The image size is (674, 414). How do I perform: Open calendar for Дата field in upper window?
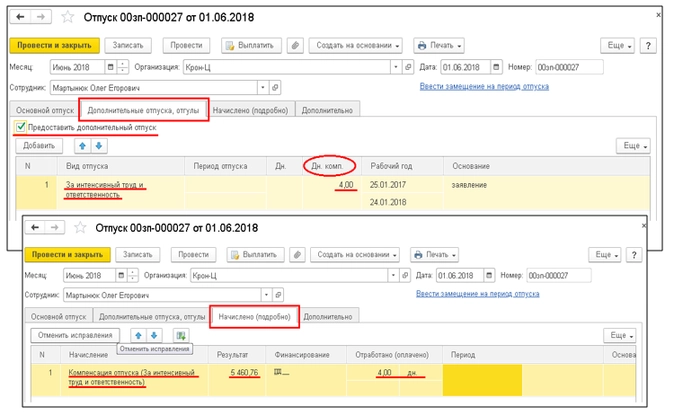point(496,67)
